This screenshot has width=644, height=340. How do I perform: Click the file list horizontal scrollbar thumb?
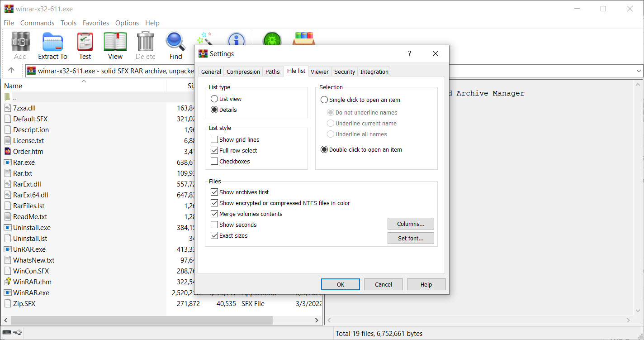click(x=142, y=320)
